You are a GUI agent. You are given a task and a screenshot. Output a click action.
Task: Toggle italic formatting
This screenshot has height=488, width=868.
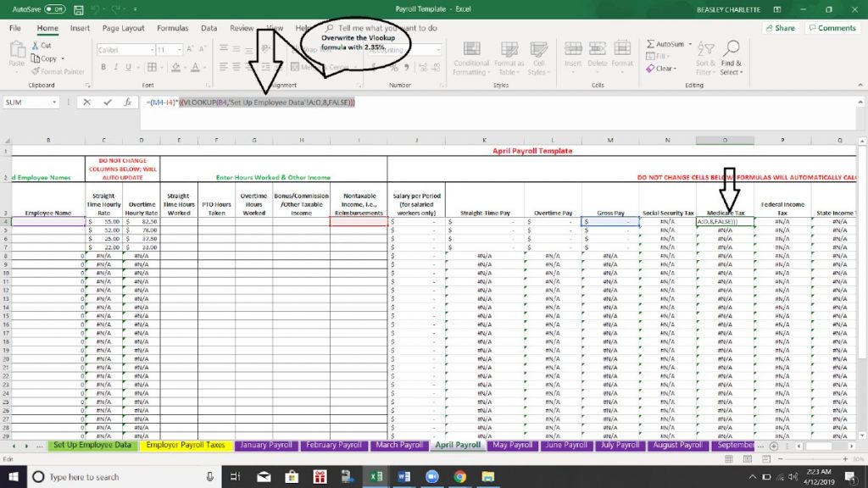tap(116, 67)
